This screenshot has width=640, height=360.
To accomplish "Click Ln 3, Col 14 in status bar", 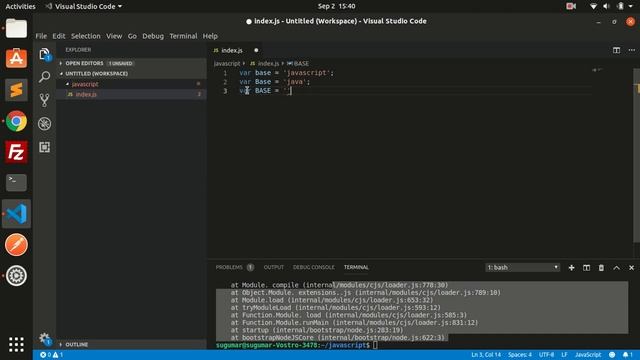I will pyautogui.click(x=486, y=355).
